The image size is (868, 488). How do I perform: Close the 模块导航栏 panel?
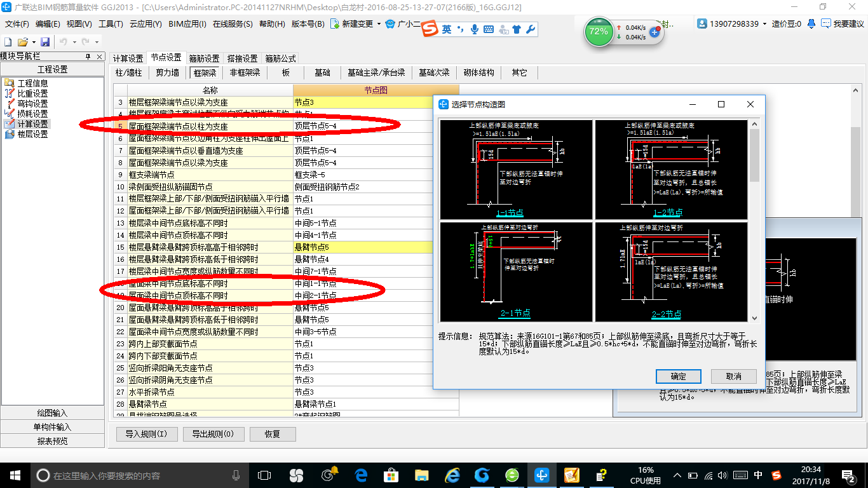99,57
